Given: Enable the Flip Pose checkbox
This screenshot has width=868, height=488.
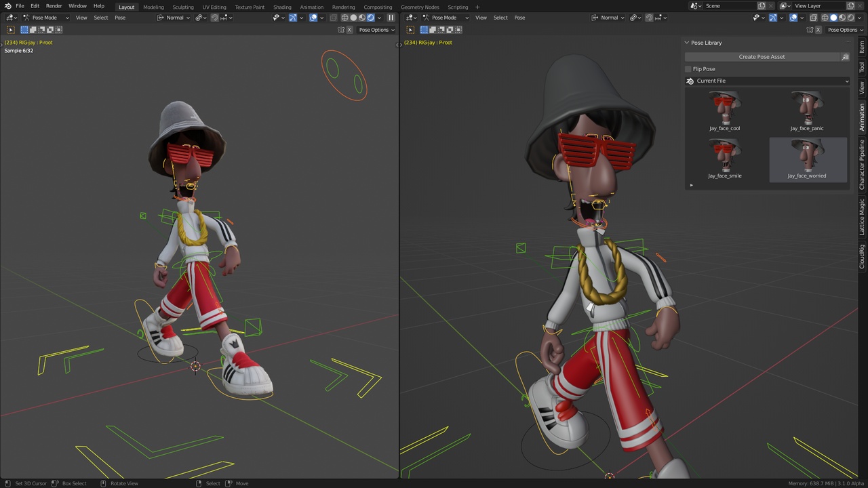Looking at the screenshot, I should tap(688, 68).
